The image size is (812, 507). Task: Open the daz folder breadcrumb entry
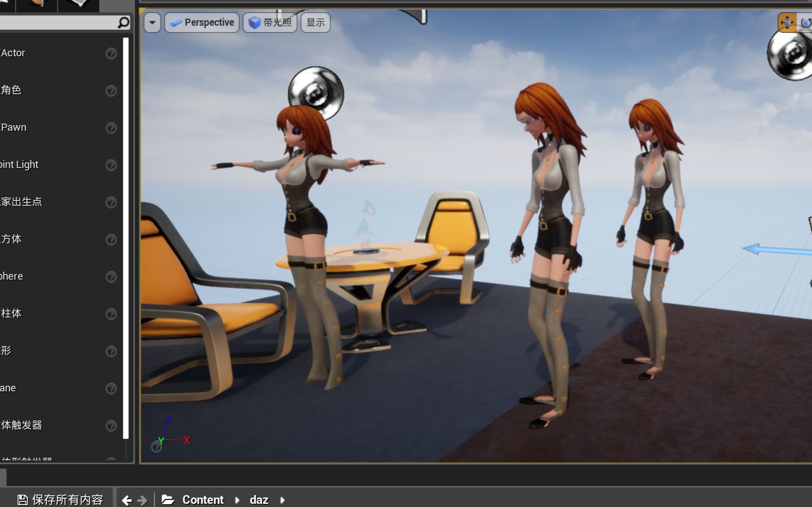[259, 499]
